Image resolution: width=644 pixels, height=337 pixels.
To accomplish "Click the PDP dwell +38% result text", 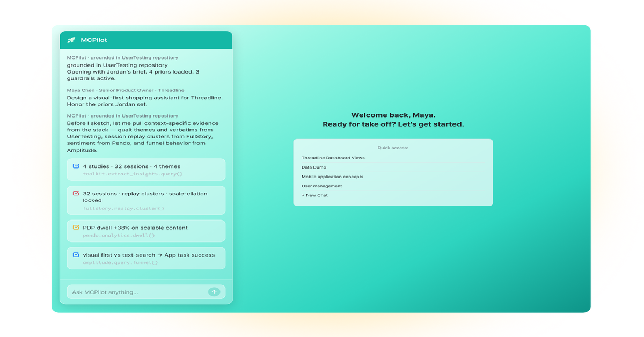I will [135, 228].
